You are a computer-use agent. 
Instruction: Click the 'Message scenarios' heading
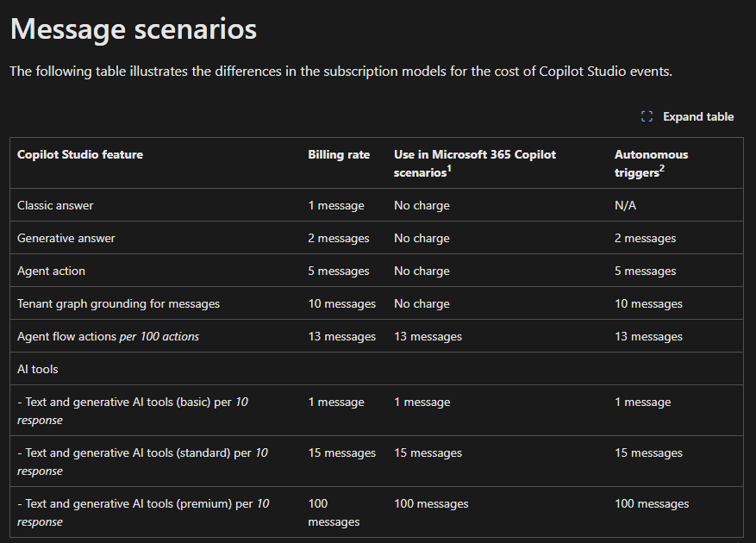134,29
